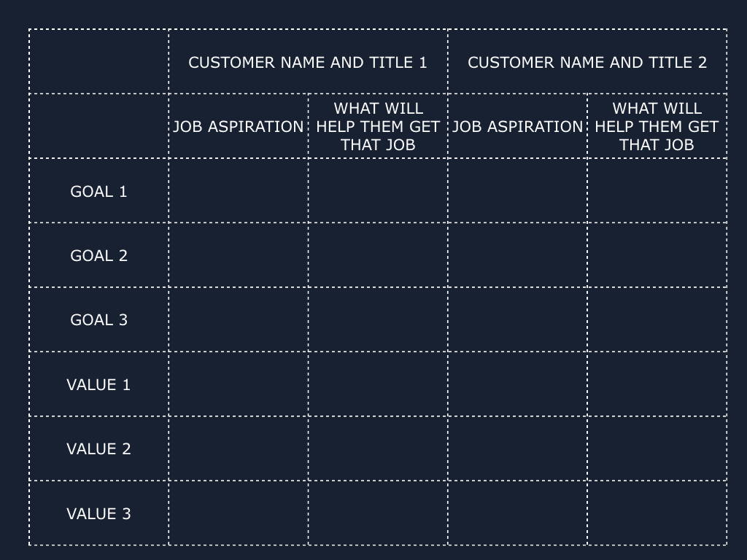Select the Goal 2 row label
This screenshot has height=560, width=747.
pos(98,255)
